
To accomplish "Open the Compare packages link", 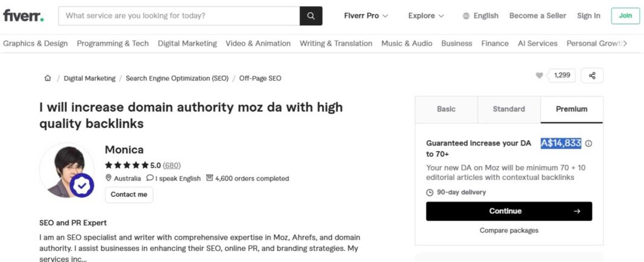I will (x=509, y=231).
